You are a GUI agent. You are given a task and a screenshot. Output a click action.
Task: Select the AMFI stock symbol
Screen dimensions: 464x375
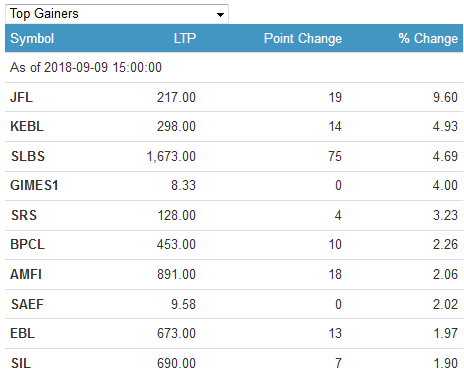tap(26, 274)
